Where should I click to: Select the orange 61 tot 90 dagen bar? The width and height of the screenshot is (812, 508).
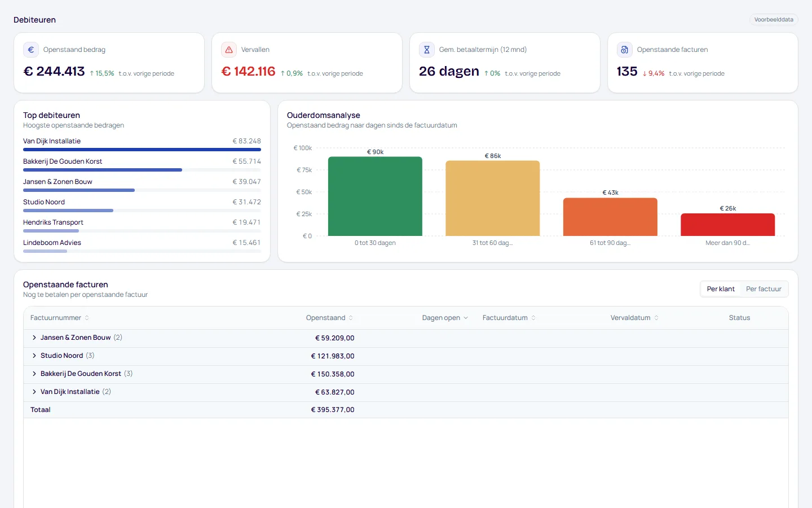click(x=610, y=217)
